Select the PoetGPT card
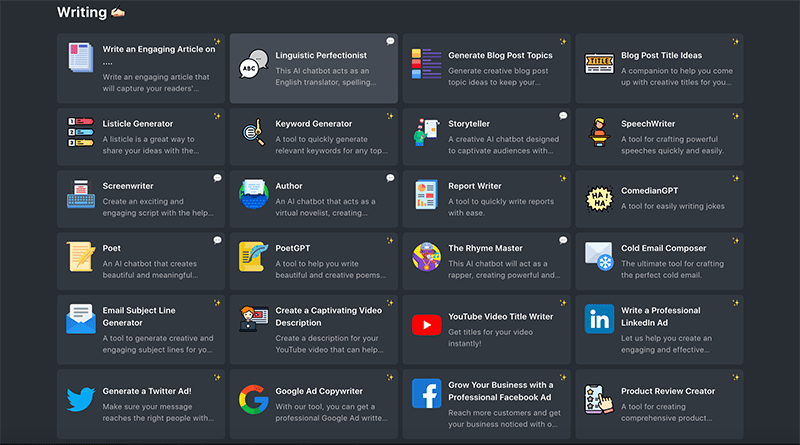 point(313,261)
